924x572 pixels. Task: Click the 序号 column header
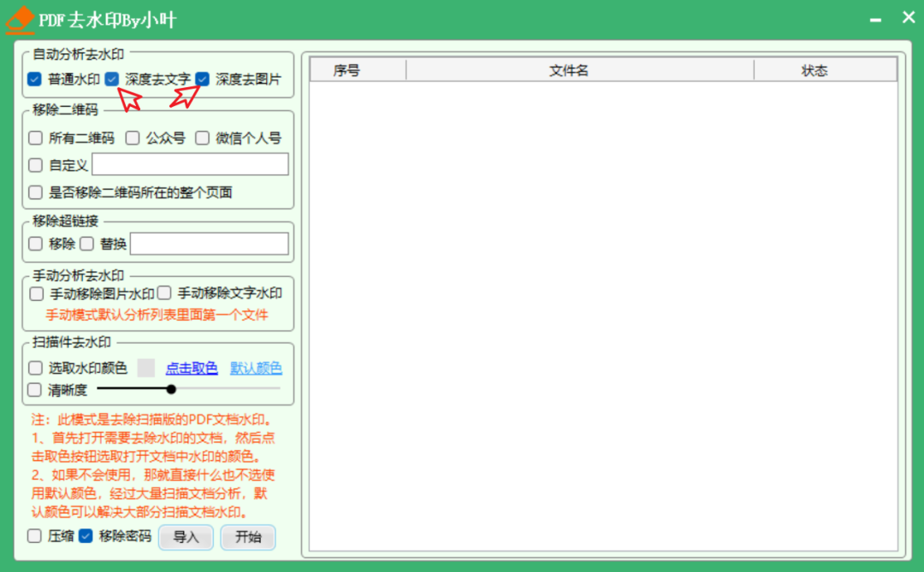358,71
